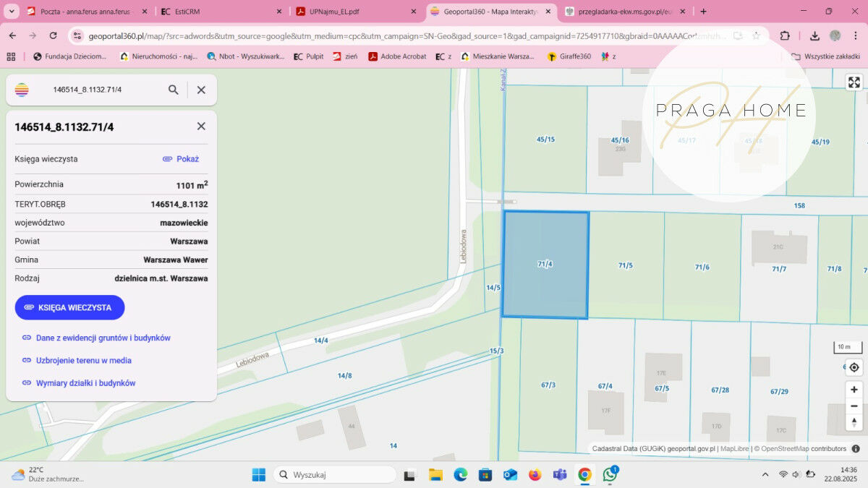Open the tab search dropdown arrow
Viewport: 868px width, 488px height.
pyautogui.click(x=12, y=12)
